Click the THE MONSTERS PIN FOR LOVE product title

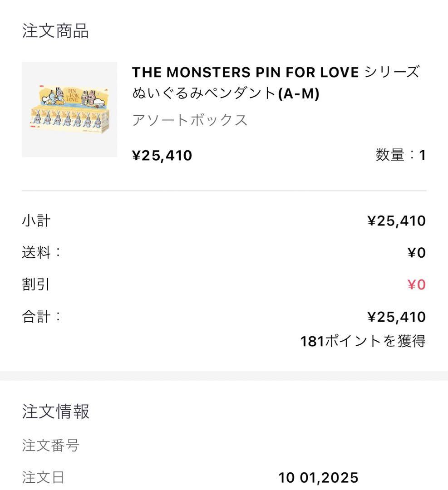point(245,72)
